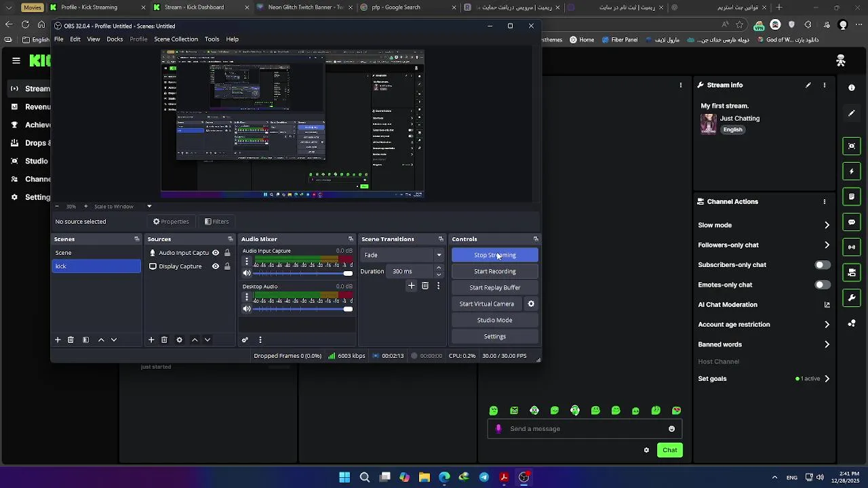
Task: Move the scene down in Scenes panel
Action: point(114,340)
